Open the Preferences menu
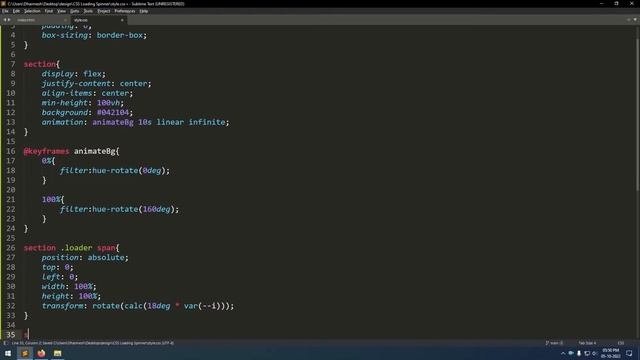Screen dimensions: 640x360 coord(124,11)
